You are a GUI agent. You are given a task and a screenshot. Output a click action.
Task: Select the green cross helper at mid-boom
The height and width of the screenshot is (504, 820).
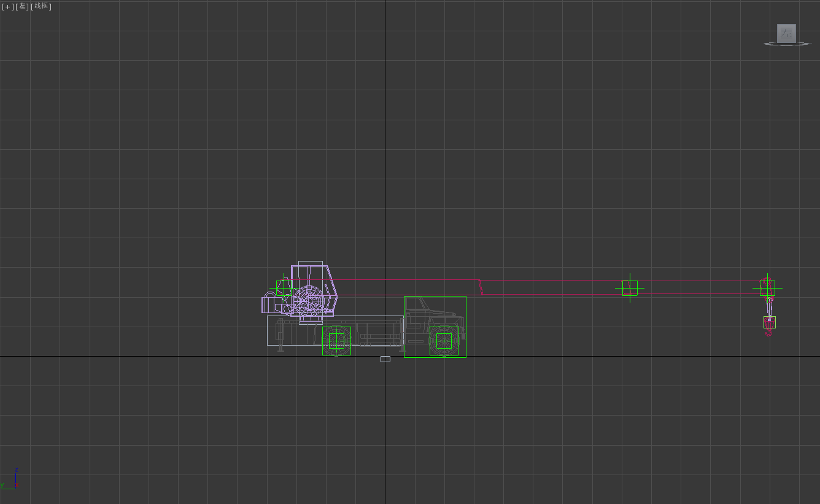pyautogui.click(x=630, y=288)
